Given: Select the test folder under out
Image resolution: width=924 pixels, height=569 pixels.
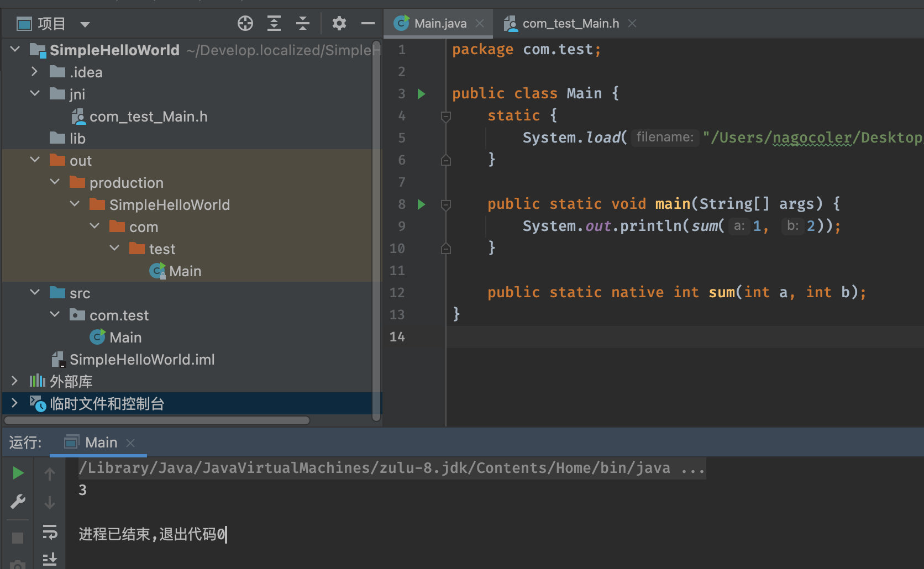Looking at the screenshot, I should [152, 249].
